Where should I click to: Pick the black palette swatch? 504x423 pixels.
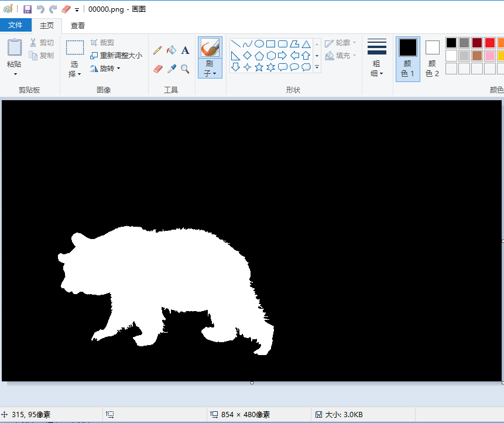[451, 42]
